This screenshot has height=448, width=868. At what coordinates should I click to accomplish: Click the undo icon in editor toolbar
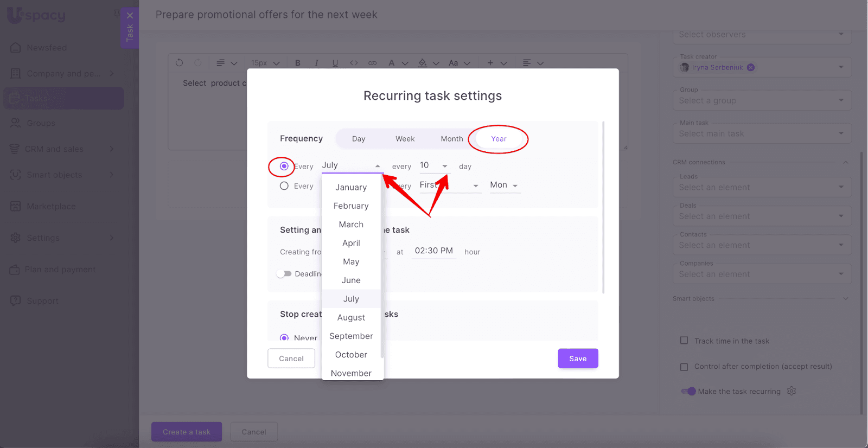click(179, 63)
